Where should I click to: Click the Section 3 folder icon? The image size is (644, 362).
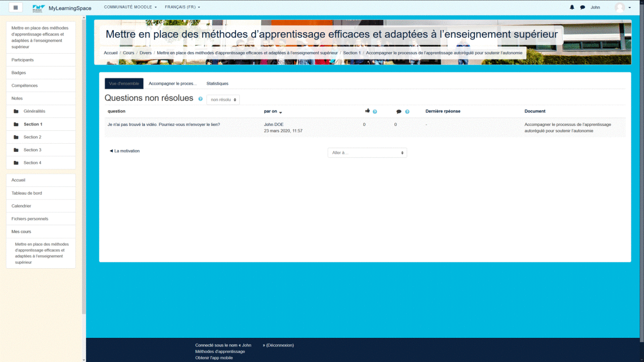16,150
